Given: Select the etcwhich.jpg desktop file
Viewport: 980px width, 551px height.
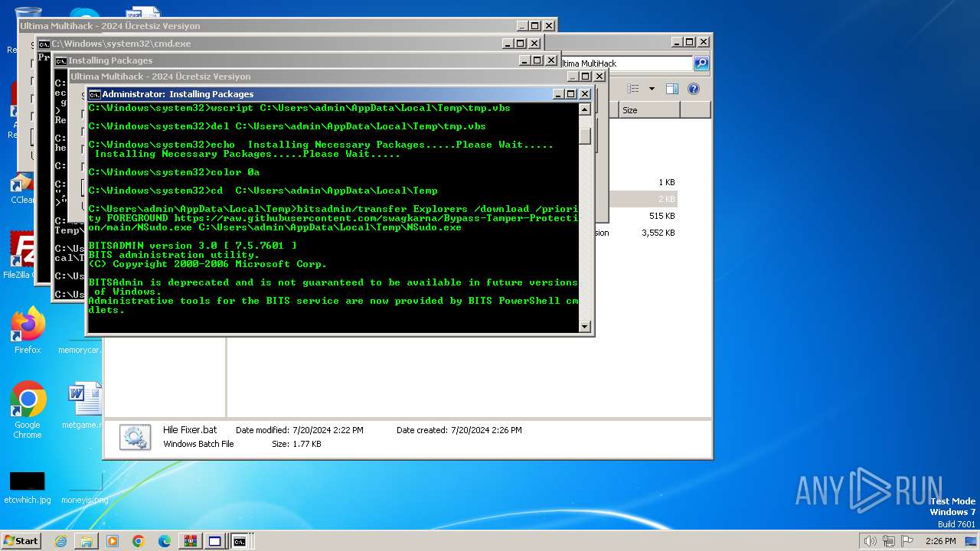Looking at the screenshot, I should [28, 487].
